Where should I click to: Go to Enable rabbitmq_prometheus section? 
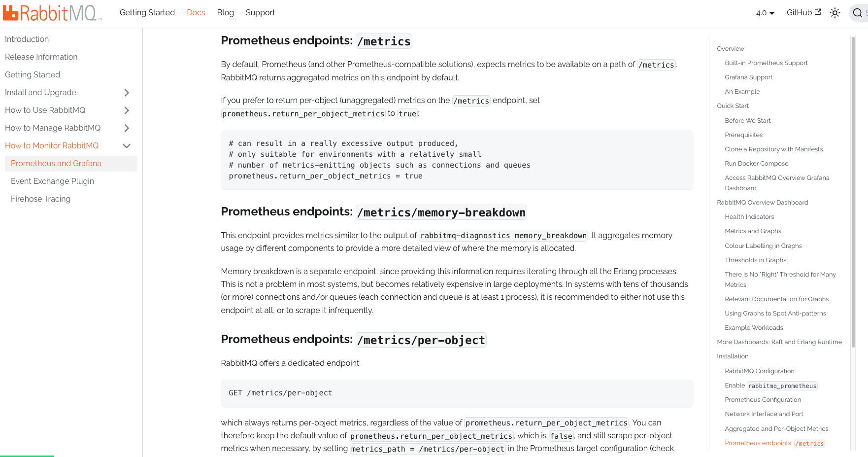click(770, 386)
